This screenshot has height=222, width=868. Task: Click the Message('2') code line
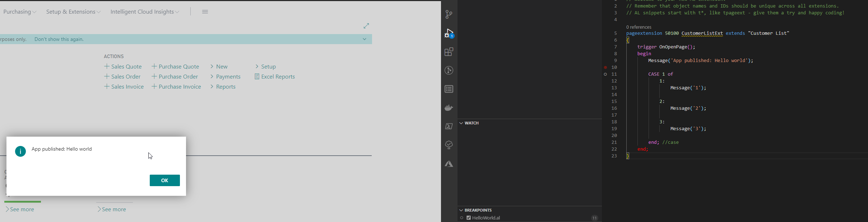pyautogui.click(x=688, y=108)
